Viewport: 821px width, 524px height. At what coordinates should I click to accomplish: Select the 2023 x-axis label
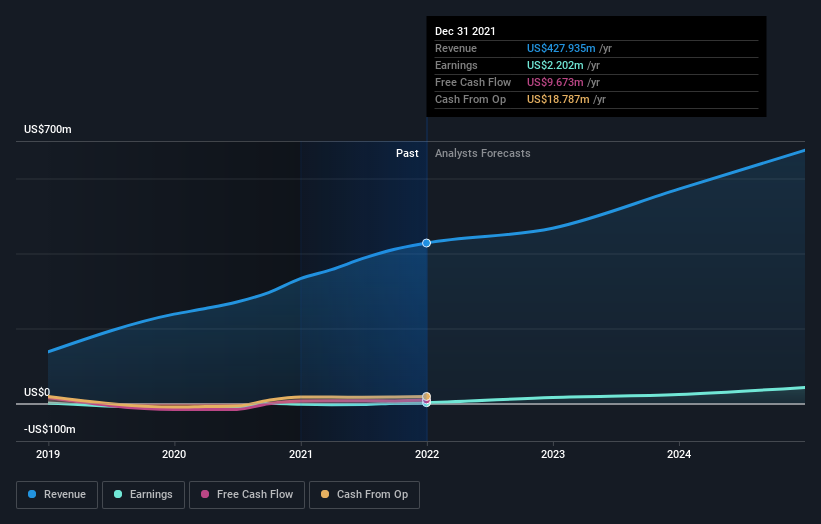pos(553,454)
